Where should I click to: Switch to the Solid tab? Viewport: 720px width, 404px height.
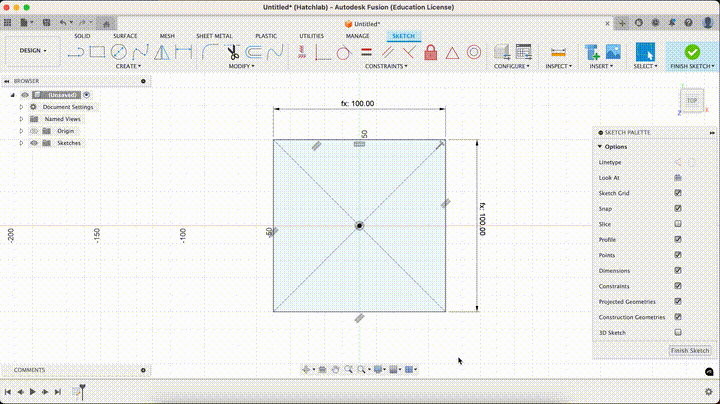[82, 36]
